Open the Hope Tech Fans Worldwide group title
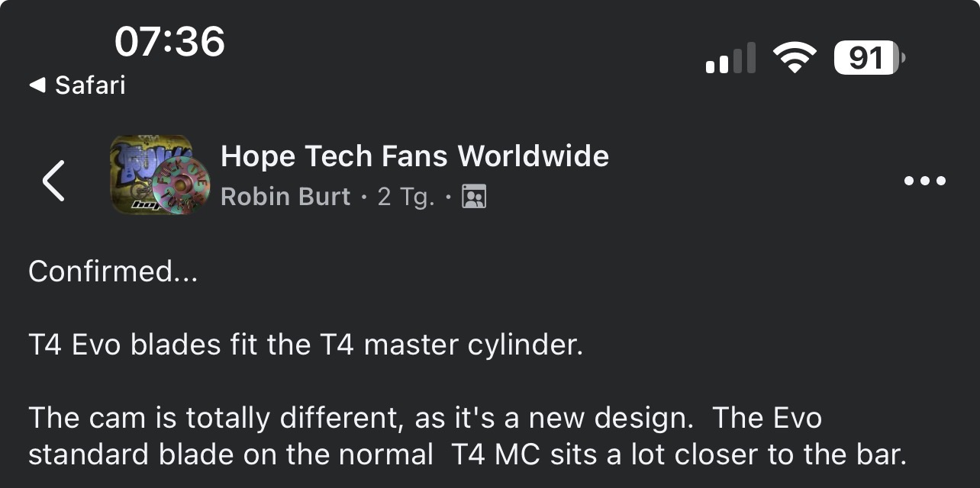980x488 pixels. pos(414,156)
